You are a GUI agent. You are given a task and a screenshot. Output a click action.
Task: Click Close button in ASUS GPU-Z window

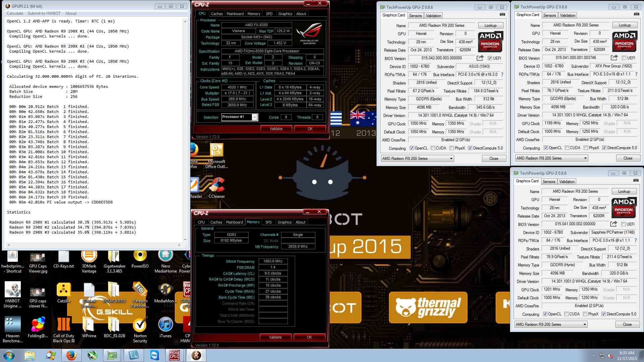tap(494, 159)
